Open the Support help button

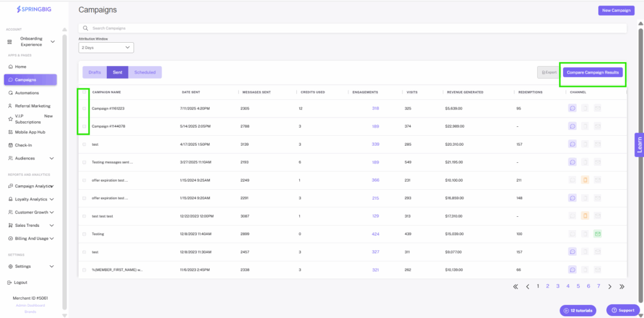pyautogui.click(x=623, y=310)
